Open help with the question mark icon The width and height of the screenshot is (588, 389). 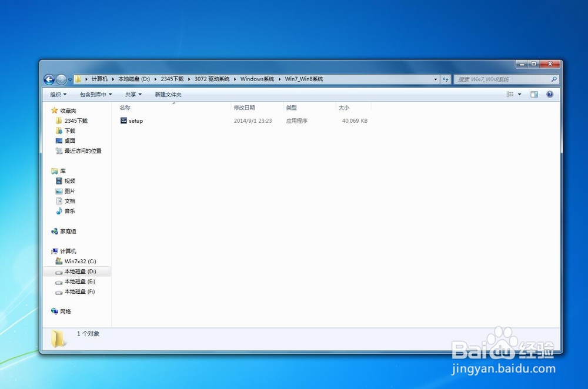pos(550,95)
